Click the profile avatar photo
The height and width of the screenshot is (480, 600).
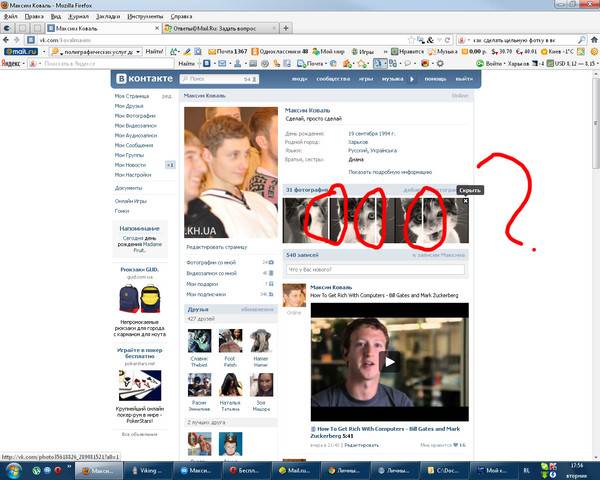tap(231, 173)
